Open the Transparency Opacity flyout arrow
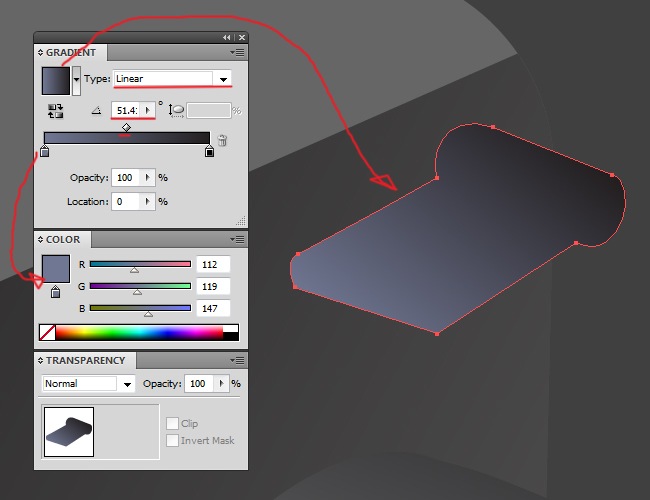Viewport: 650px width, 500px height. (x=221, y=383)
